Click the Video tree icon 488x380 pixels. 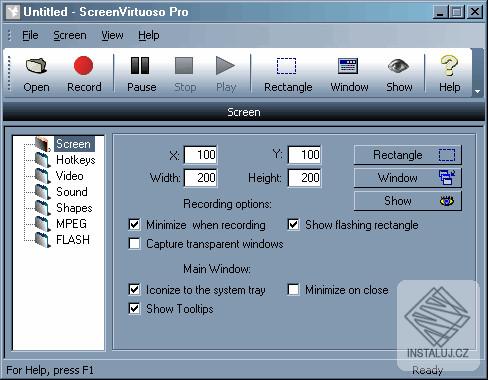43,176
